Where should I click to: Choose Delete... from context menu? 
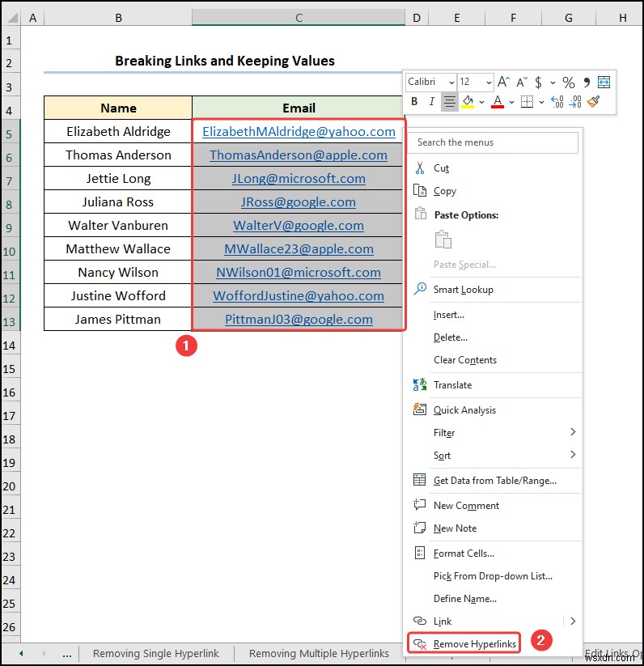point(451,337)
